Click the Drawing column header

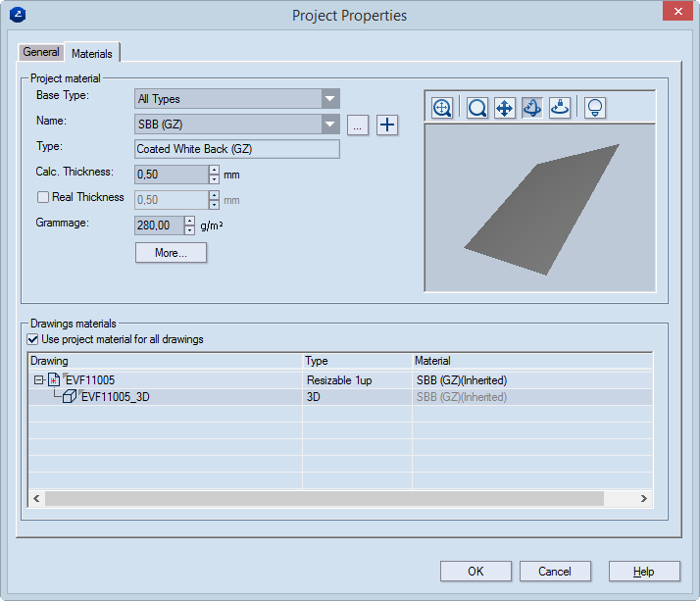(166, 361)
